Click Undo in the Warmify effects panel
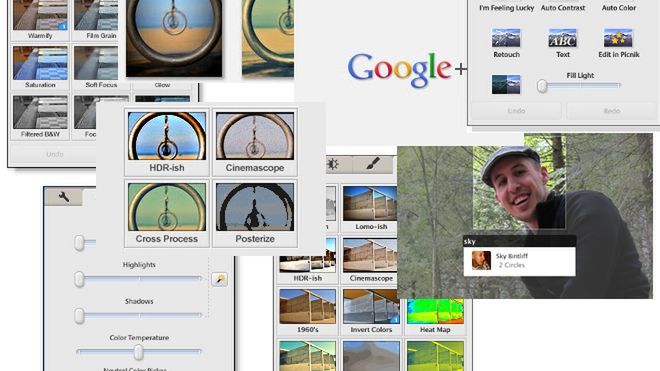Screen dimensions: 660x371 click(55, 154)
